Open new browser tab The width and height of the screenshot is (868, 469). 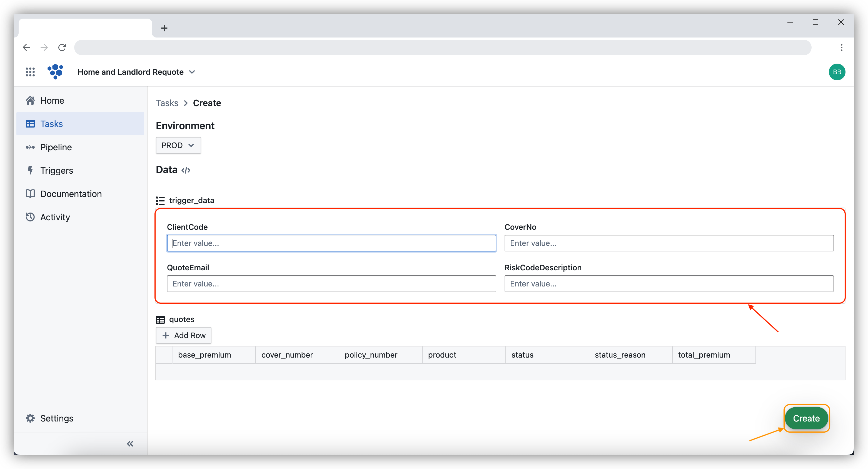point(164,28)
